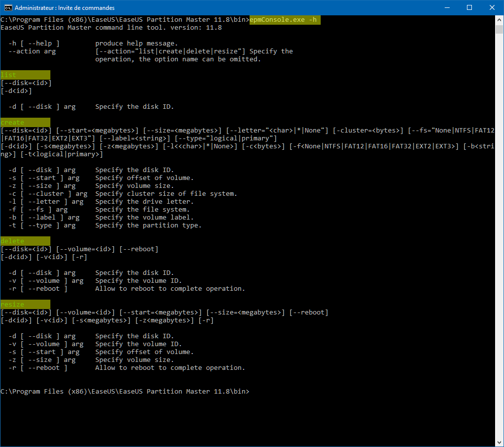Click the '-t [ --type ] arg' option
Screen dimensions: 504x447
[42, 225]
